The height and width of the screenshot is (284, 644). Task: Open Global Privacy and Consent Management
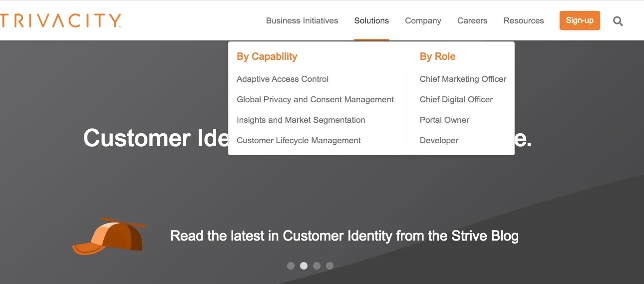coord(315,99)
